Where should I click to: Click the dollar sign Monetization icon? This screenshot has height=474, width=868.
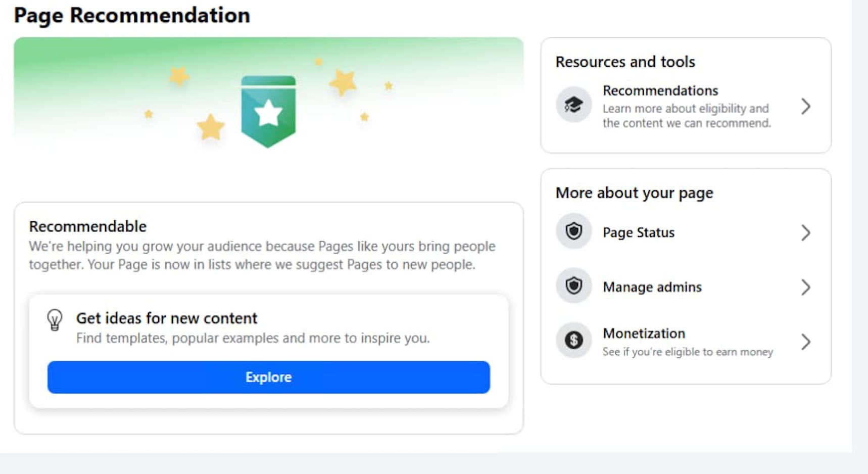click(x=573, y=341)
